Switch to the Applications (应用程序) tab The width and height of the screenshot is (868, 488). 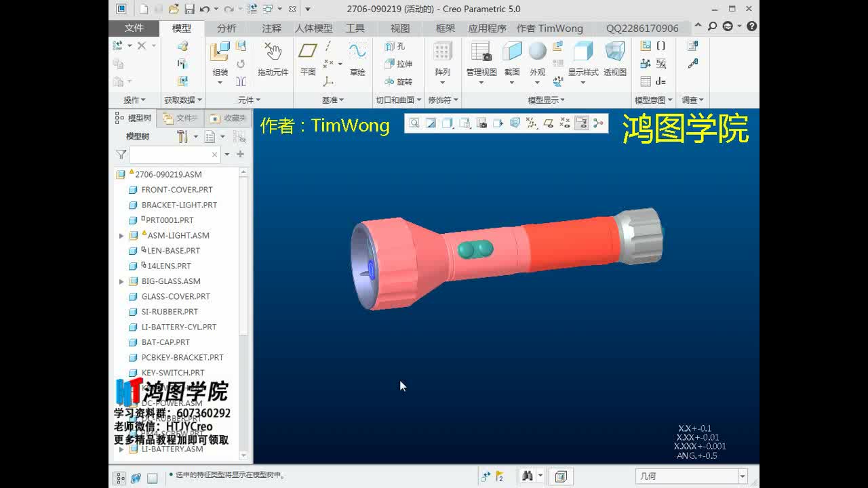point(487,28)
